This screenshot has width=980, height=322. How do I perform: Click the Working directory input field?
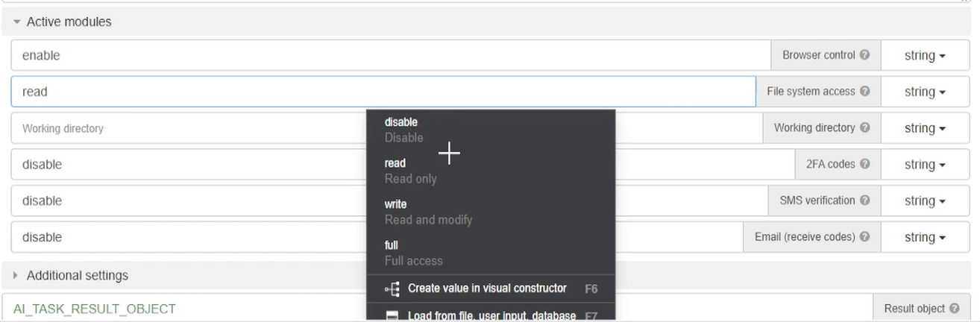386,128
